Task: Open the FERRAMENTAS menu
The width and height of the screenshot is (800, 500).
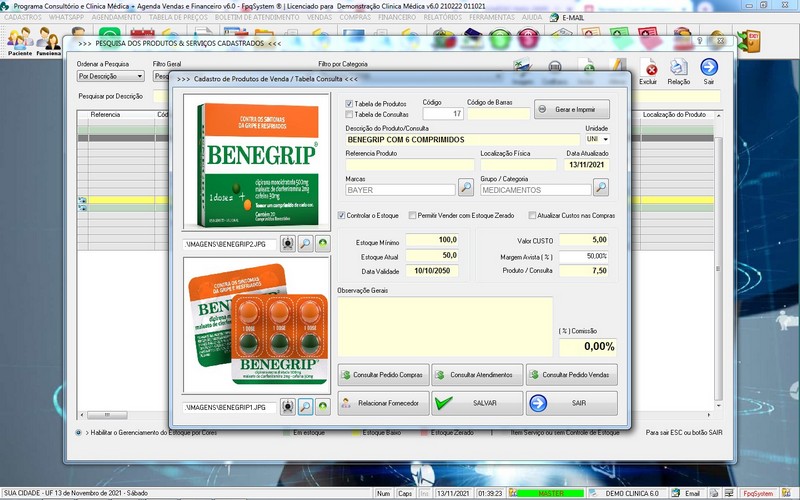Action: [x=492, y=17]
